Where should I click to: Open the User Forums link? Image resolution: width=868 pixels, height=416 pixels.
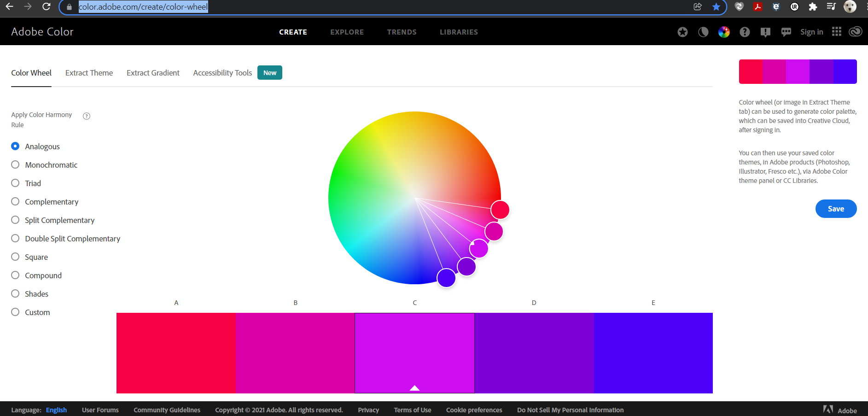(100, 410)
